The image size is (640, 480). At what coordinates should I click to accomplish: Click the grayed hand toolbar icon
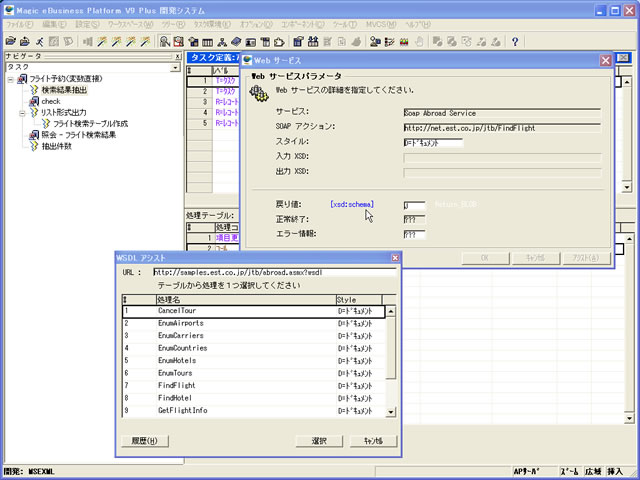418,41
